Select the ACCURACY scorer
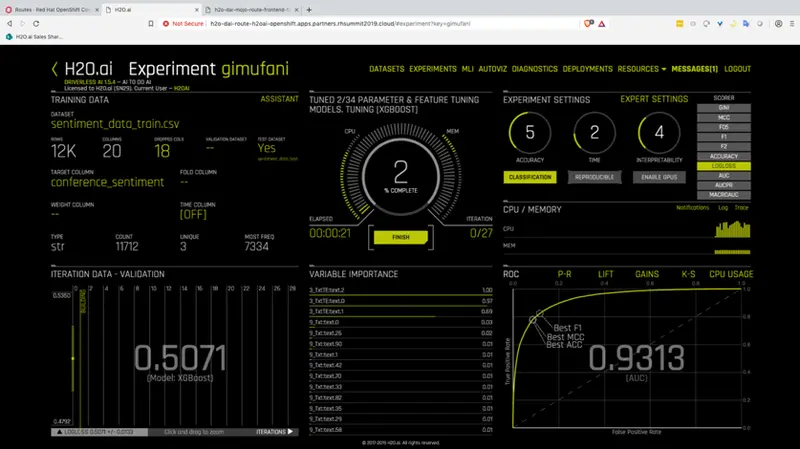 click(x=723, y=156)
